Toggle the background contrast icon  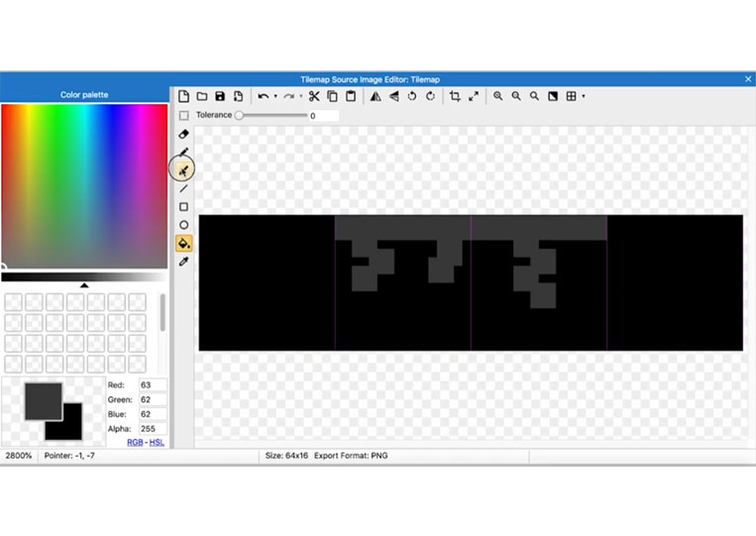553,96
